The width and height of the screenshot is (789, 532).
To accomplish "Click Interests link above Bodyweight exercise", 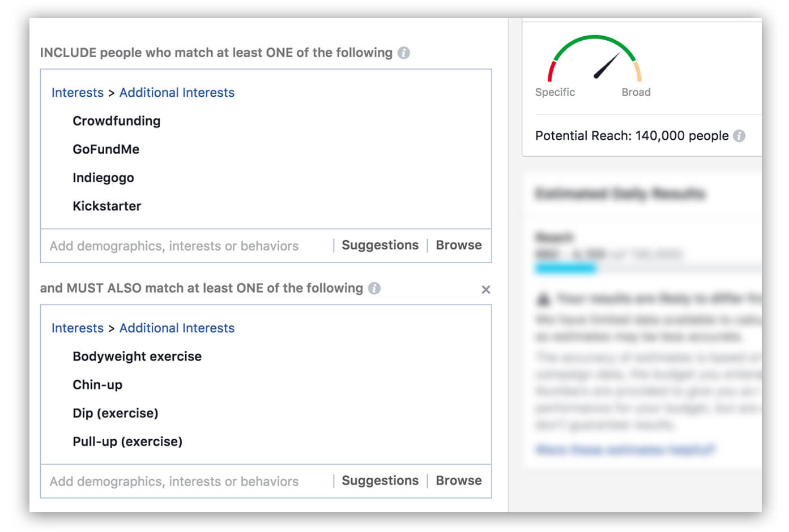I will (x=78, y=328).
